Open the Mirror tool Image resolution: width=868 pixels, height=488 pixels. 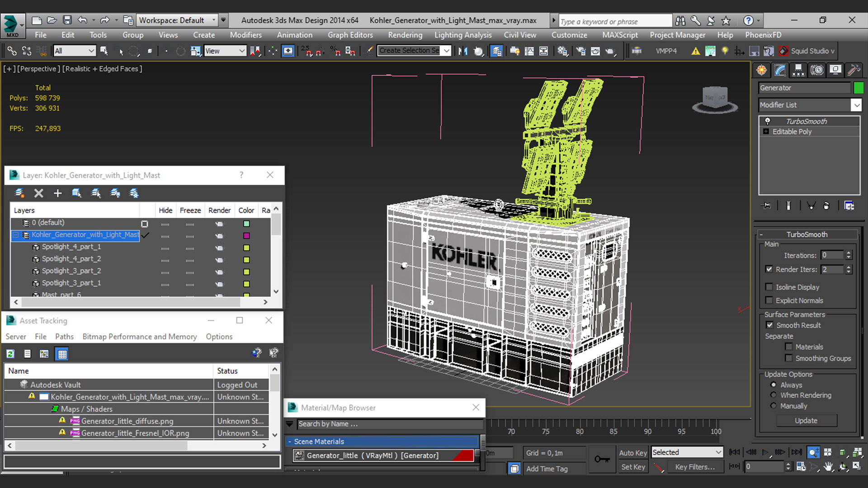(x=463, y=51)
